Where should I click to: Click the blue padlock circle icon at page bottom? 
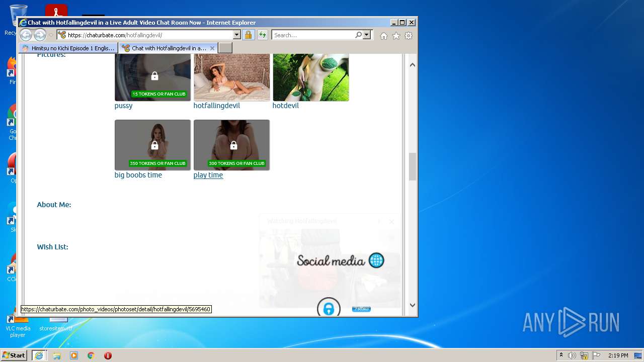pos(329,308)
